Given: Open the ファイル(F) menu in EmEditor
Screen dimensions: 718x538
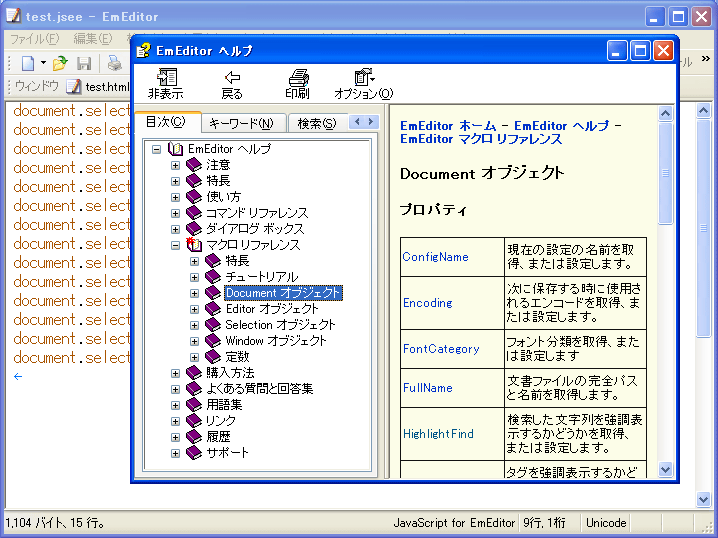Looking at the screenshot, I should point(35,39).
